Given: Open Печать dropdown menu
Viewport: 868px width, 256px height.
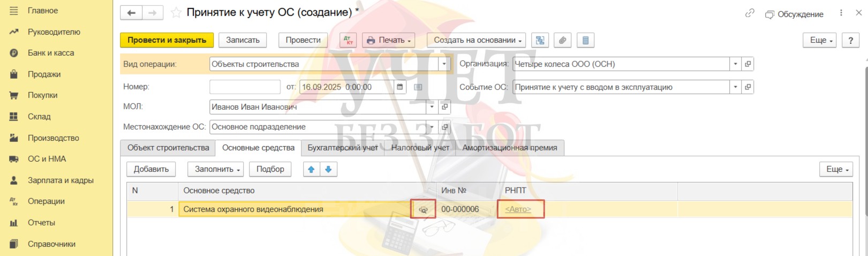Looking at the screenshot, I should [x=388, y=40].
